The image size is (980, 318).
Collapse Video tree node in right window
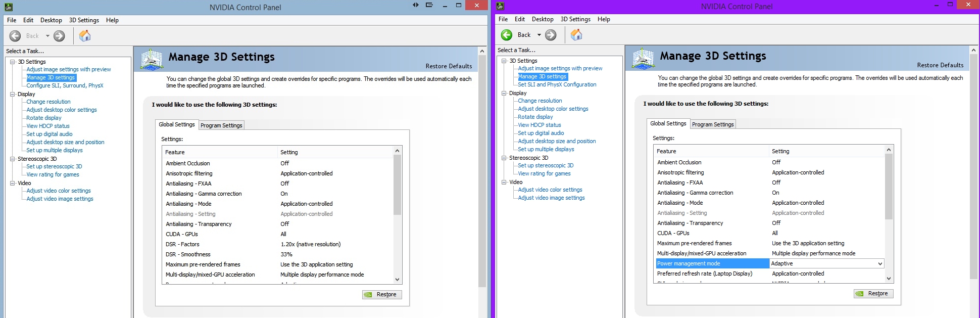[x=504, y=182]
